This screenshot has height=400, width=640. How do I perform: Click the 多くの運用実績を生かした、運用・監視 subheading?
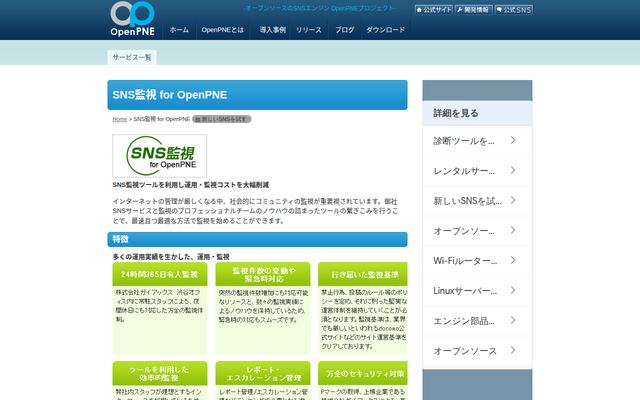[x=171, y=257]
